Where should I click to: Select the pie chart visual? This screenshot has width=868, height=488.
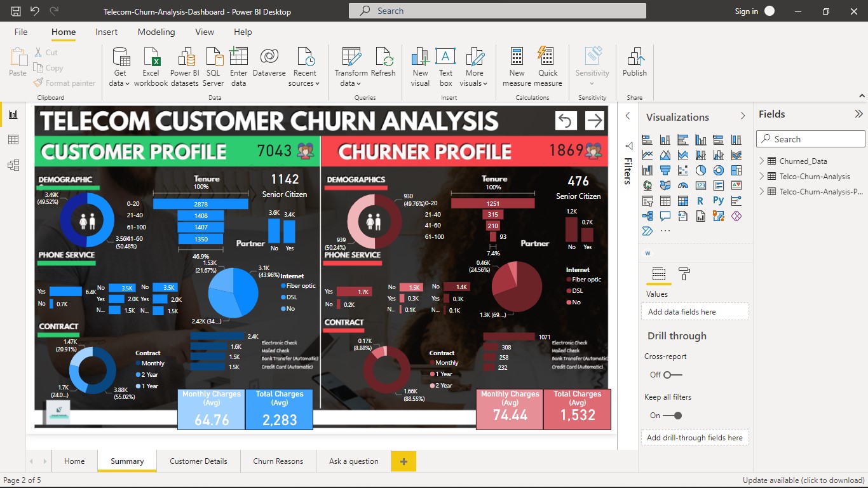point(701,170)
